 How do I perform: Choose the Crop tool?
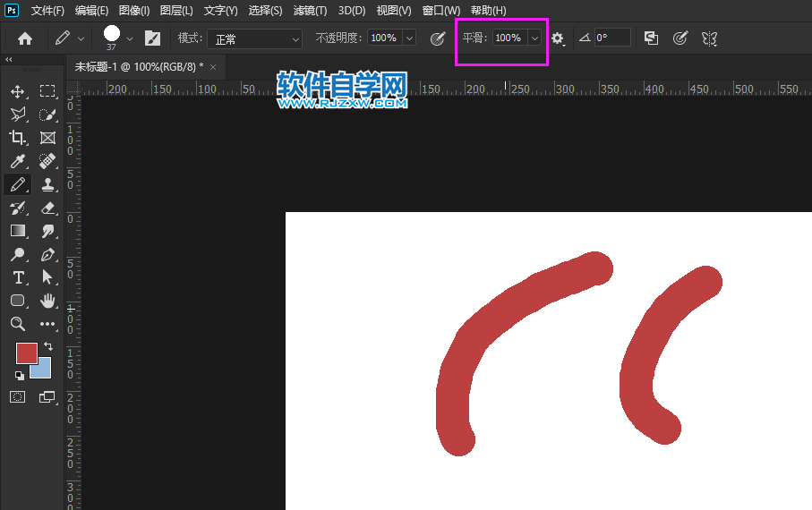click(17, 138)
